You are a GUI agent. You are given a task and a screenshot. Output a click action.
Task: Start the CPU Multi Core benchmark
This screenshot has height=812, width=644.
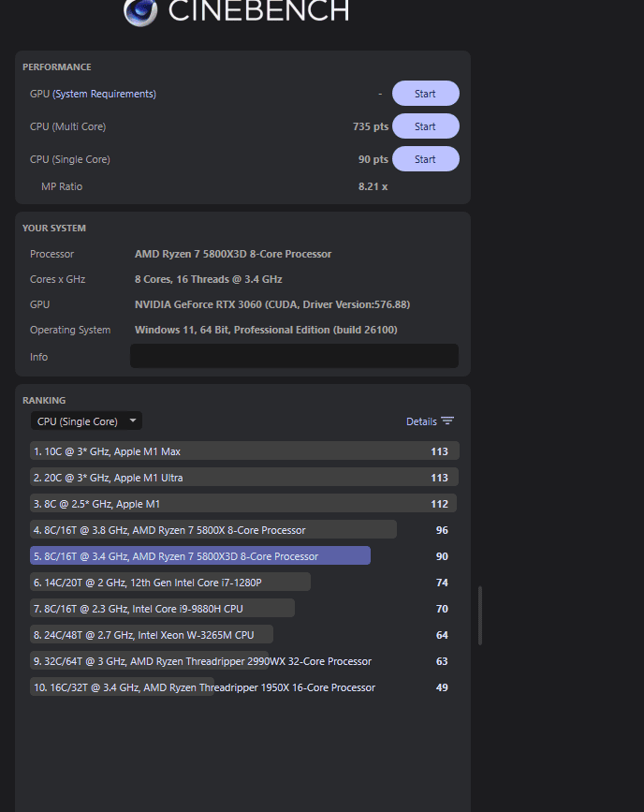coord(426,126)
